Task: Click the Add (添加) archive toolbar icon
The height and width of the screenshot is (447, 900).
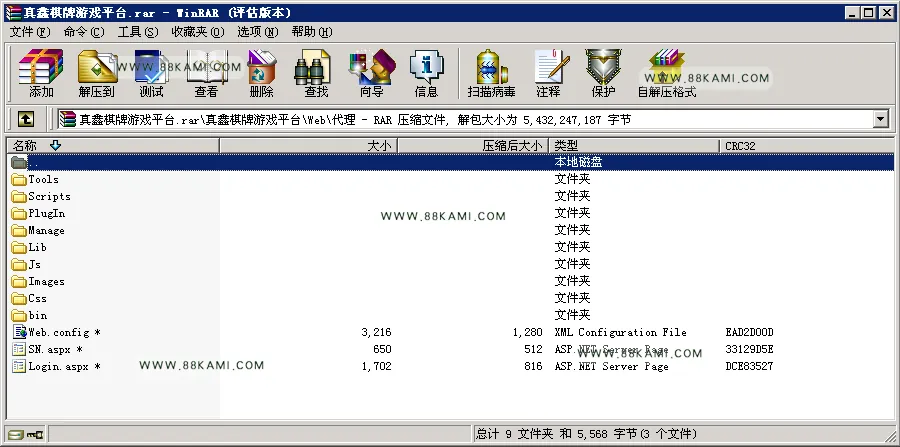Action: [41, 73]
